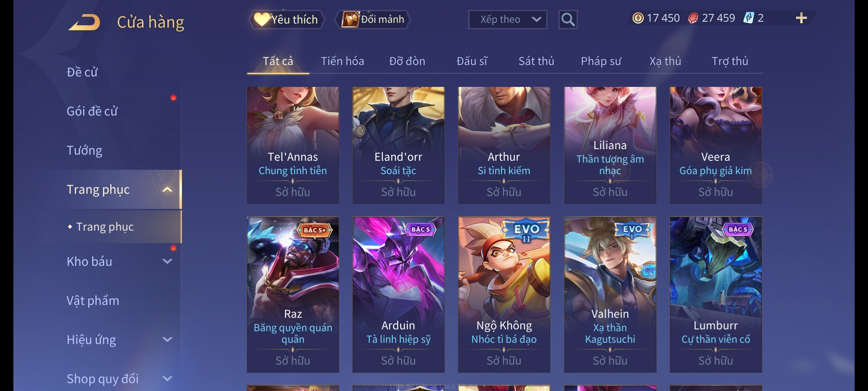
Task: Select the Raz Băng quyền quán quân skin
Action: coord(293,295)
